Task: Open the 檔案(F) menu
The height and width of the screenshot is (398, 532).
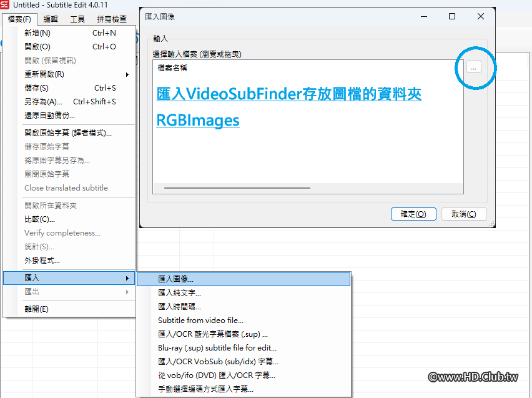Action: 19,19
